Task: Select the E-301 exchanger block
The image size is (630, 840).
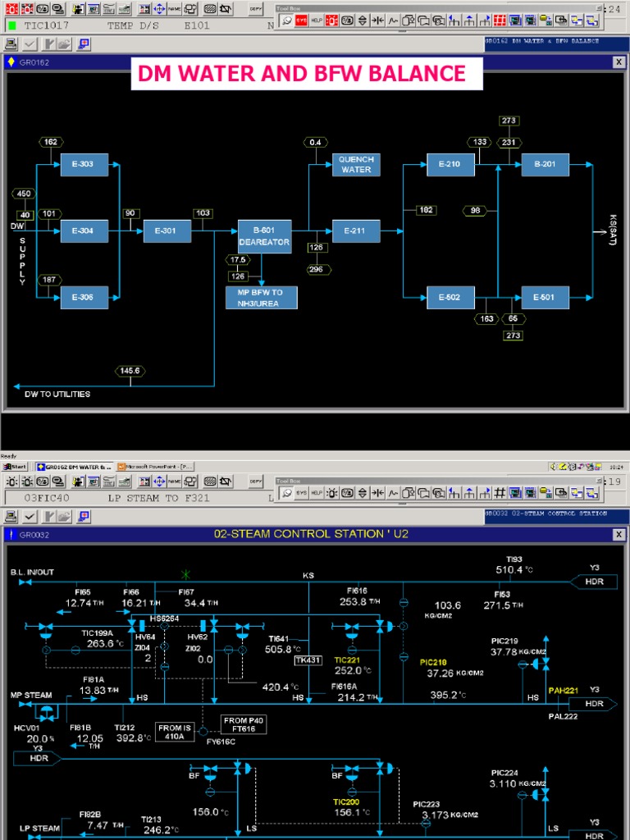Action: tap(167, 231)
